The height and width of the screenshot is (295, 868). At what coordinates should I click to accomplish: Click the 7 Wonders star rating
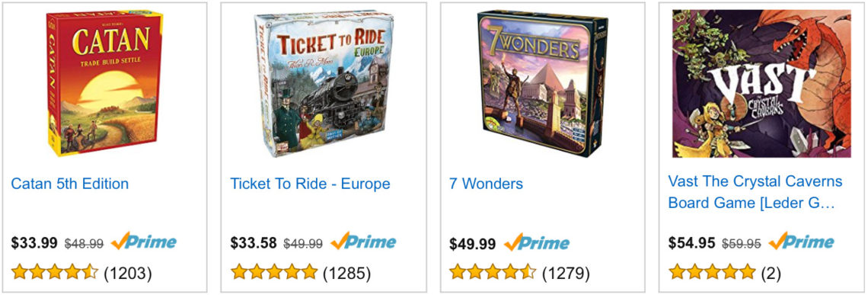(x=493, y=272)
